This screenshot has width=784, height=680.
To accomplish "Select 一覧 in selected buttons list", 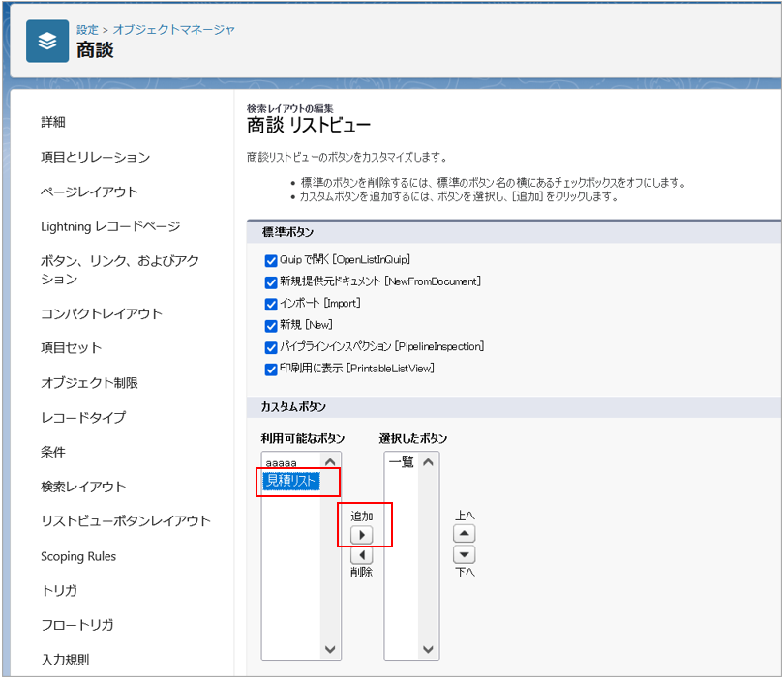I will [401, 463].
